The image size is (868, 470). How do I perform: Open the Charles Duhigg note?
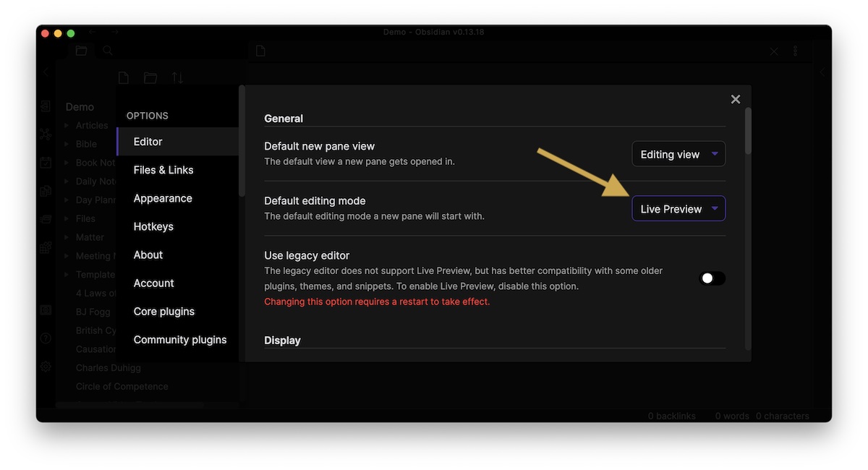pos(109,367)
